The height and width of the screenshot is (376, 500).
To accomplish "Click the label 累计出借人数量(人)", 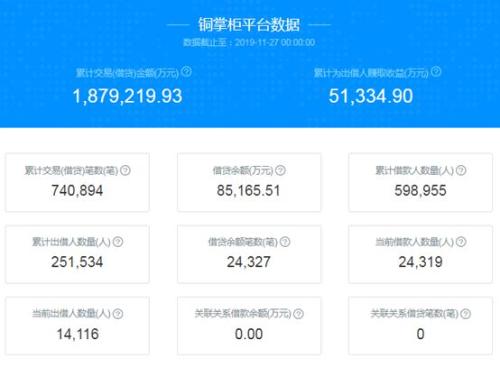I will (71, 242).
